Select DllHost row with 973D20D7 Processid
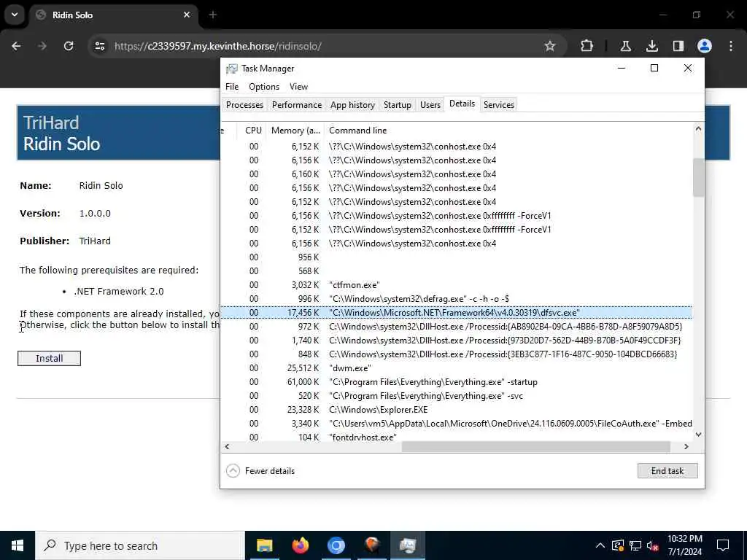 click(457, 341)
